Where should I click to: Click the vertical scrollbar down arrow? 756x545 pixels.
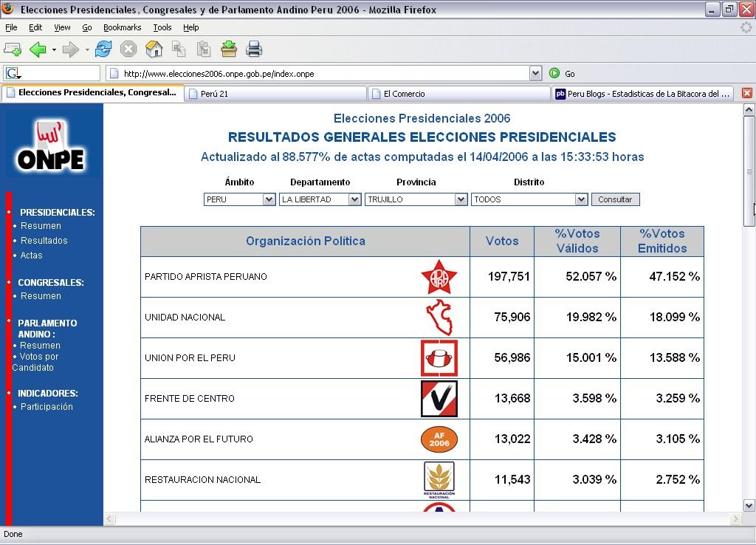pos(749,505)
